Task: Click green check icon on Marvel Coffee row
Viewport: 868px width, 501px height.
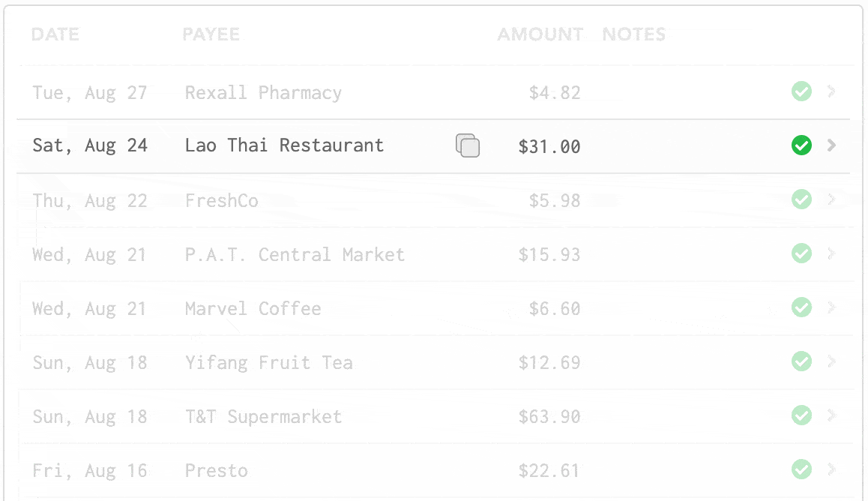Action: [801, 307]
